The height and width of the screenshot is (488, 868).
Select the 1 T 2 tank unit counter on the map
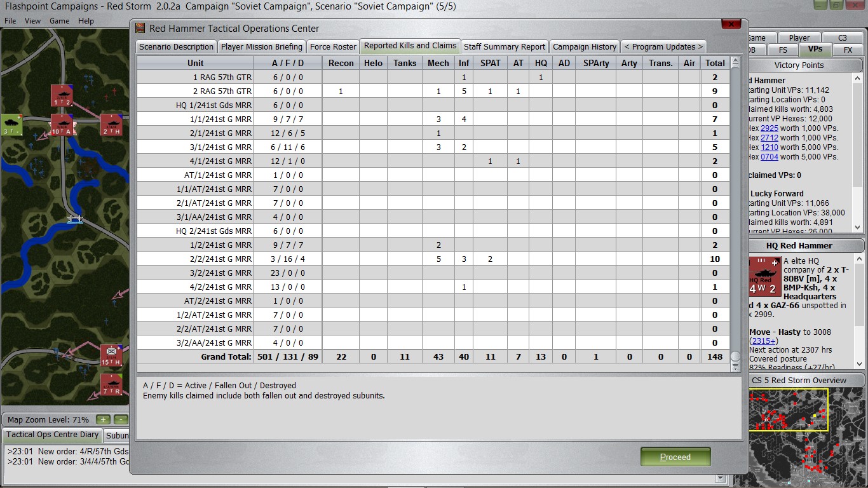tap(62, 95)
